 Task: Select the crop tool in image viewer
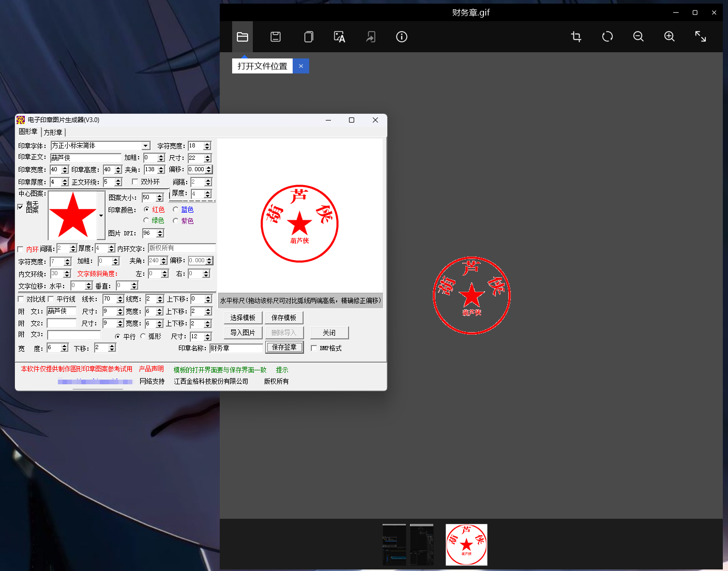tap(577, 36)
